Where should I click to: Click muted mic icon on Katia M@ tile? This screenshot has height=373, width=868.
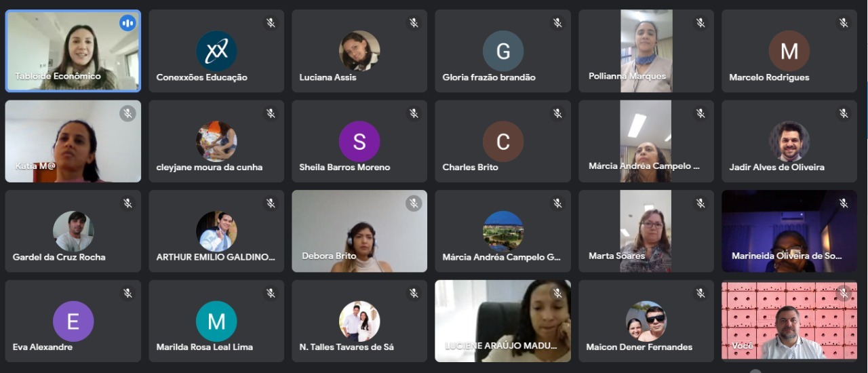[x=127, y=113]
